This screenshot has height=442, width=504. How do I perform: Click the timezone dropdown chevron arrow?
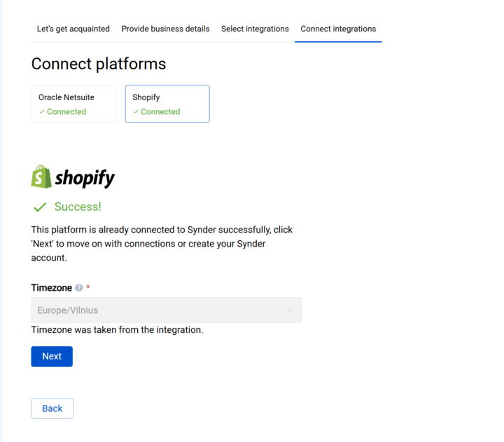point(290,310)
